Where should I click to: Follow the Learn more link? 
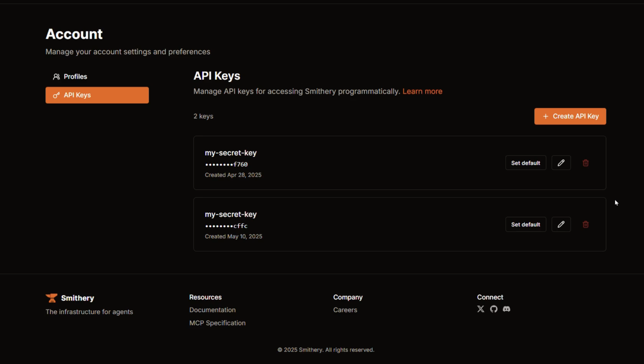[x=422, y=91]
